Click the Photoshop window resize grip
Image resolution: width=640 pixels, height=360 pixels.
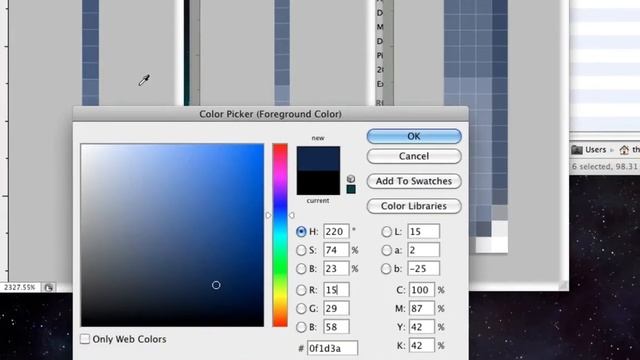point(563,285)
